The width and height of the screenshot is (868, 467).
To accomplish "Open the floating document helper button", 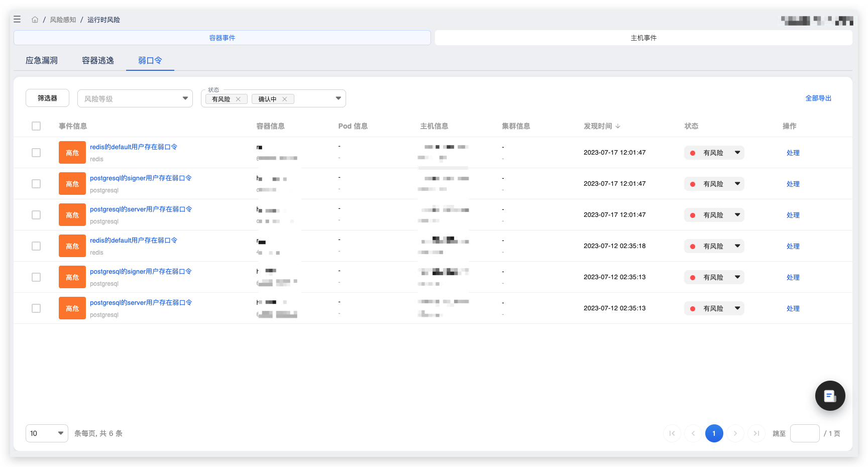I will click(830, 396).
